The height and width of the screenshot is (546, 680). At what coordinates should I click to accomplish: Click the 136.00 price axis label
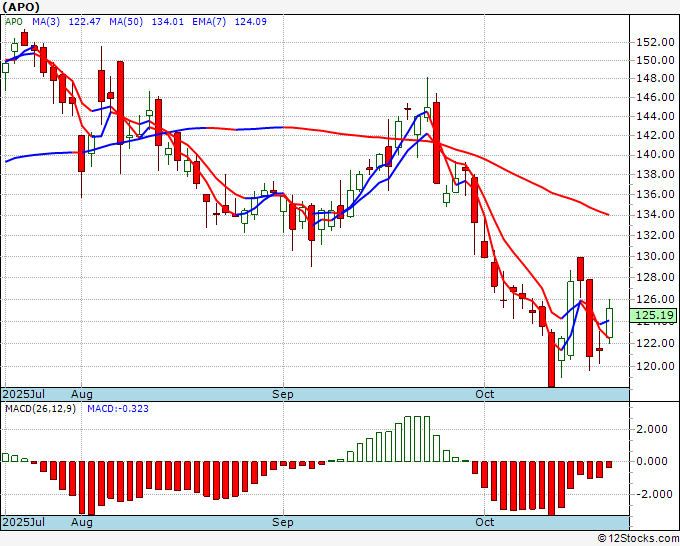pyautogui.click(x=655, y=194)
